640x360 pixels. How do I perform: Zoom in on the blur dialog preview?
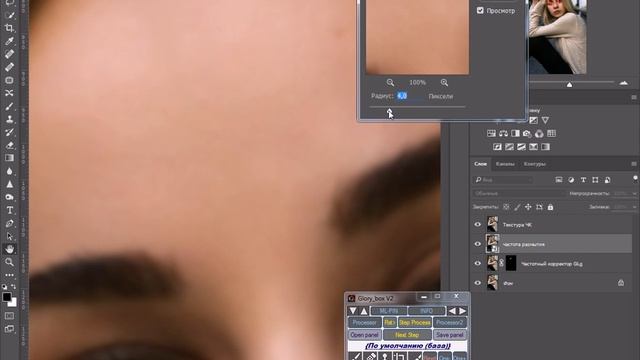click(444, 82)
